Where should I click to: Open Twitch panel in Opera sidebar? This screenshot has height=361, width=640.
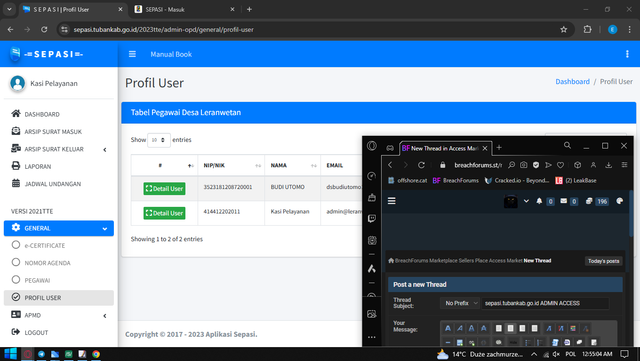371,219
